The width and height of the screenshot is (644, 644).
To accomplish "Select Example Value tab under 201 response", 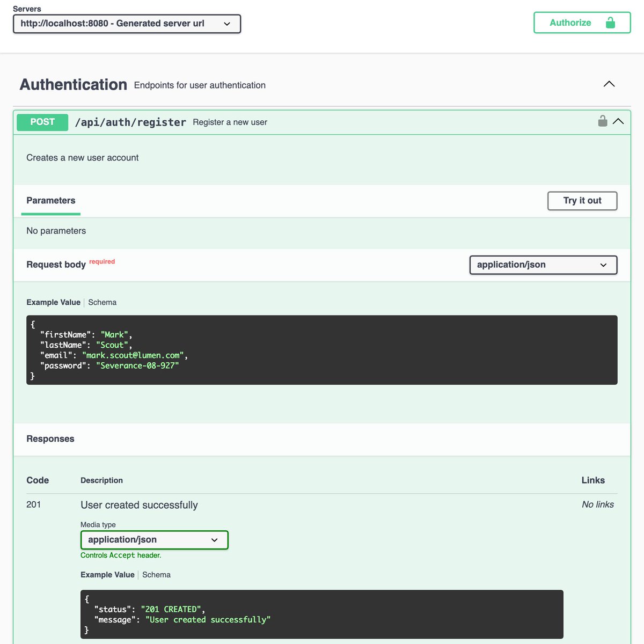I will pyautogui.click(x=107, y=575).
